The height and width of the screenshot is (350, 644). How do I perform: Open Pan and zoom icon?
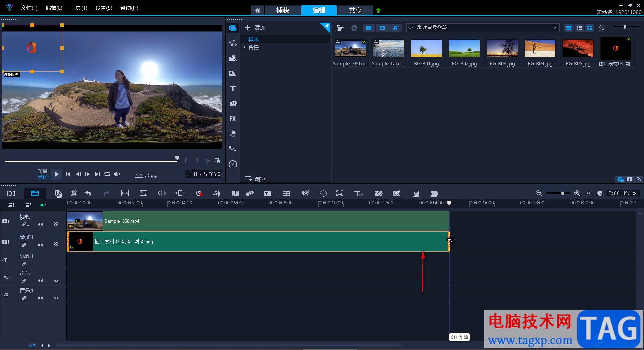(x=340, y=193)
